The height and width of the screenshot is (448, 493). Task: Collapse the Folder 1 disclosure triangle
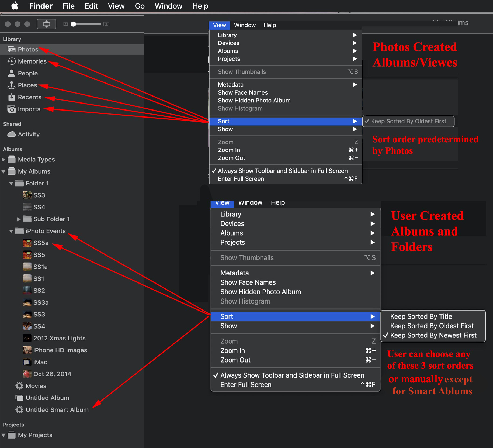[x=11, y=183]
